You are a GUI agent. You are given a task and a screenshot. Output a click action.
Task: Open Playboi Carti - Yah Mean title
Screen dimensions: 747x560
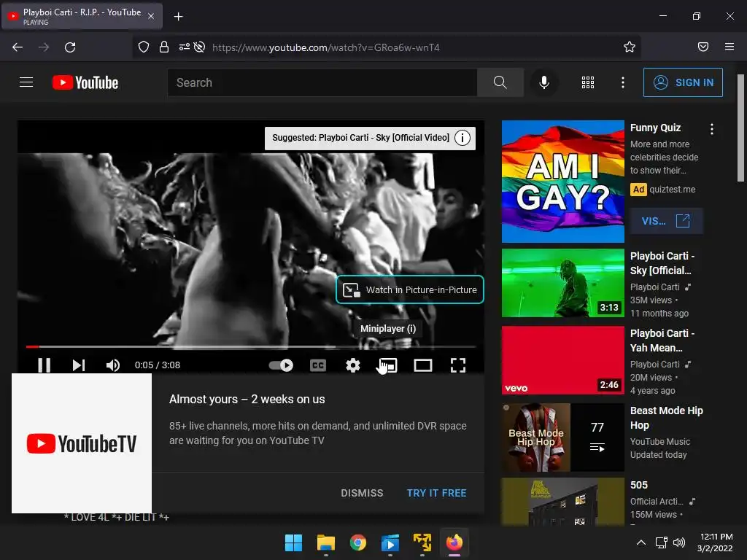click(x=662, y=340)
